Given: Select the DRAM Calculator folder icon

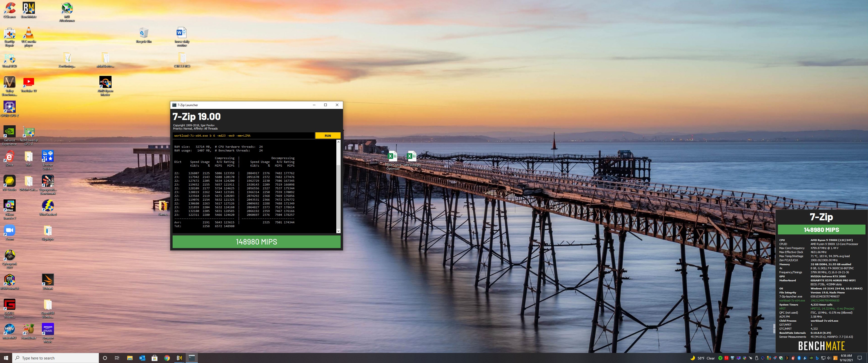Looking at the screenshot, I should (x=29, y=183).
